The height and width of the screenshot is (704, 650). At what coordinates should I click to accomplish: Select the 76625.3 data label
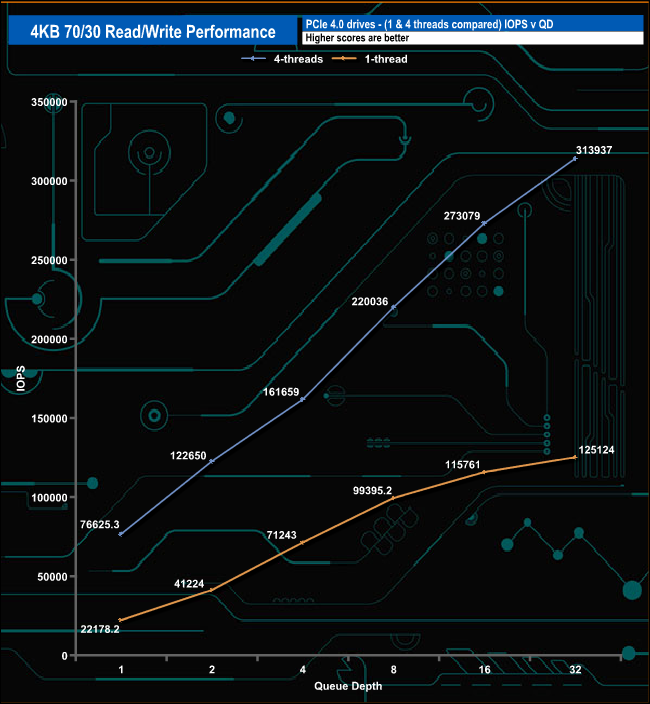(x=100, y=524)
